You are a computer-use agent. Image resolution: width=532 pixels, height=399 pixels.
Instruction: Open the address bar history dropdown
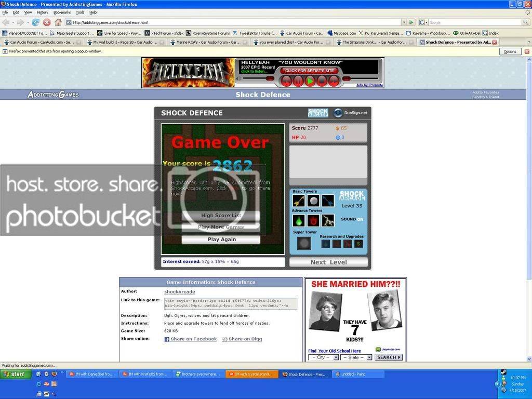(x=404, y=22)
